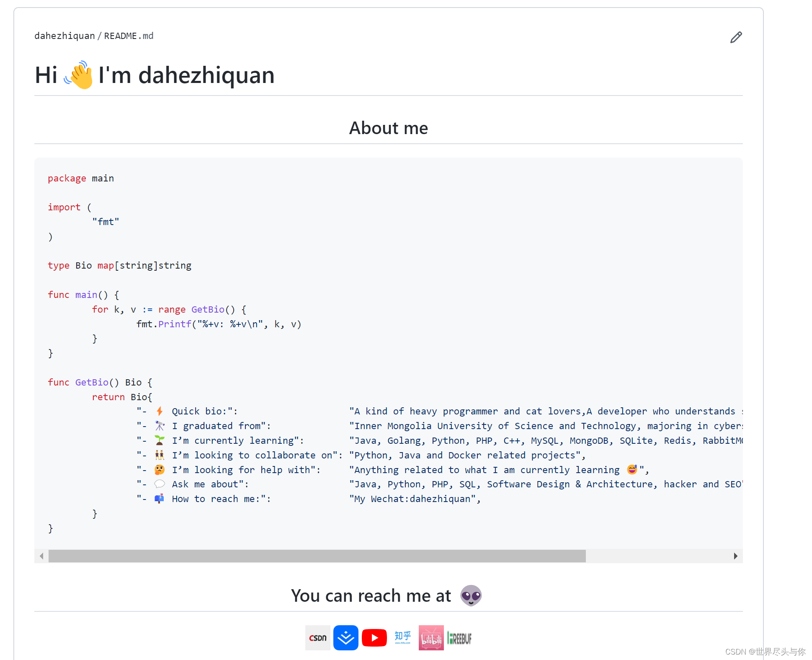Open the bilibili profile icon

[x=431, y=638]
